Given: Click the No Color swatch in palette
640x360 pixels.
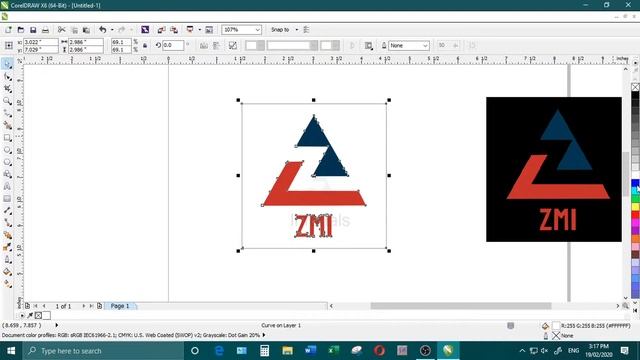Looking at the screenshot, I should 636,87.
